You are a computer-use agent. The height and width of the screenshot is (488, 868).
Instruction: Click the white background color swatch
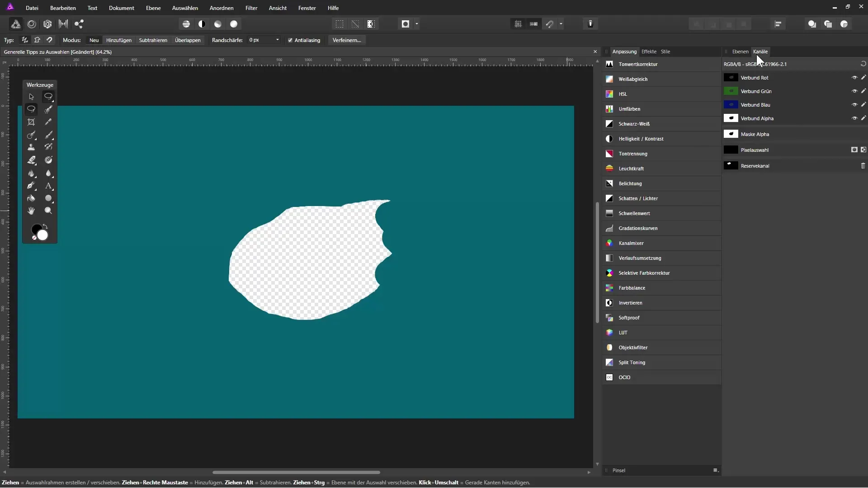[x=42, y=235]
